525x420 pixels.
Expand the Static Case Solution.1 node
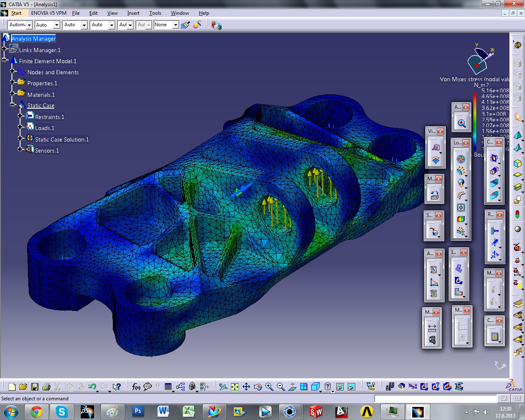point(20,138)
